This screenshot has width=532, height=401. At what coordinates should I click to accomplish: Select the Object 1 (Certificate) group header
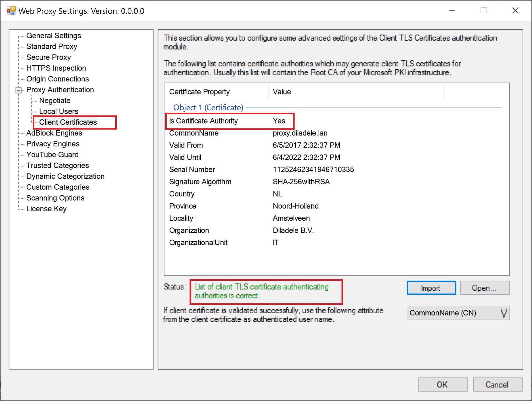point(208,107)
